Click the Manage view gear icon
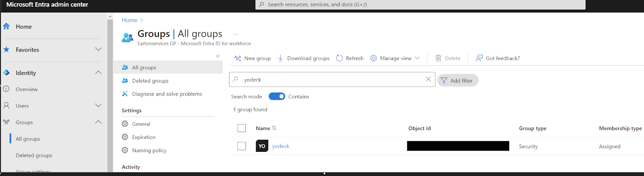This screenshot has height=176, width=644. pos(374,58)
